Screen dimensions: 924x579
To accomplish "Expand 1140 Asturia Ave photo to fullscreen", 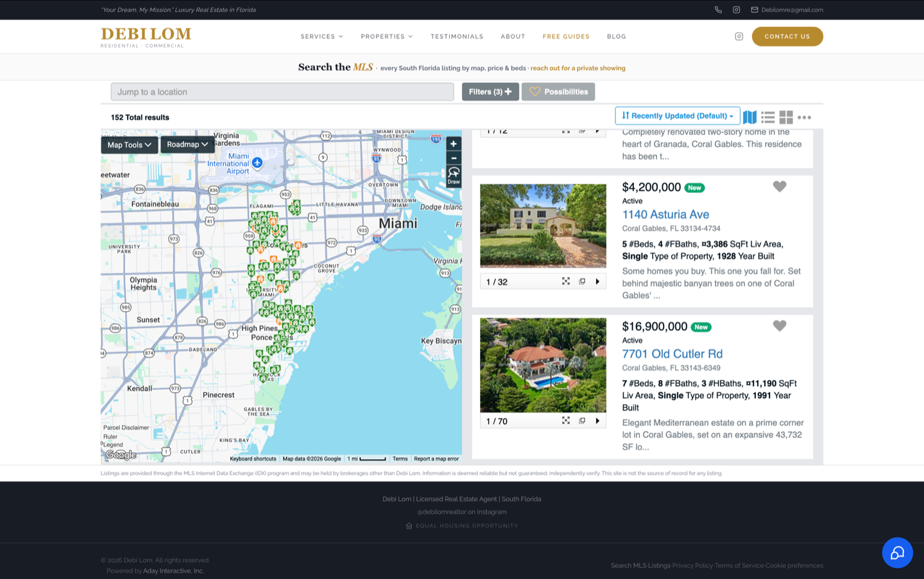I will coord(566,281).
